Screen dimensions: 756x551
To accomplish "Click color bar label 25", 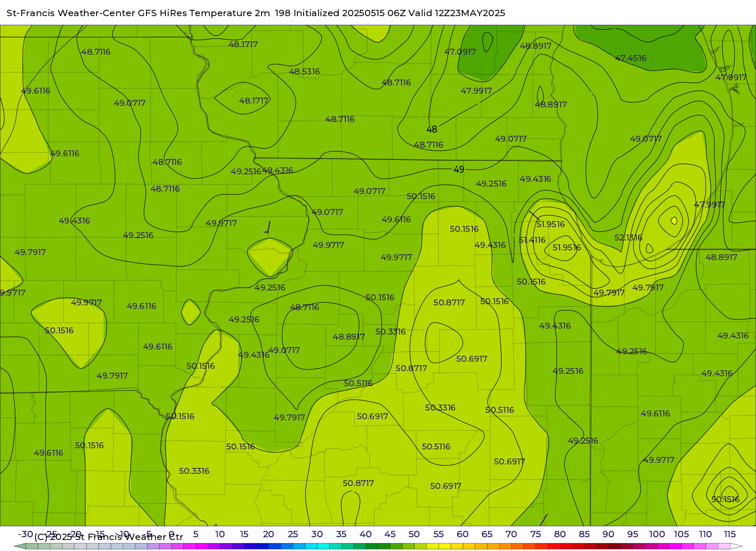I will 293,534.
